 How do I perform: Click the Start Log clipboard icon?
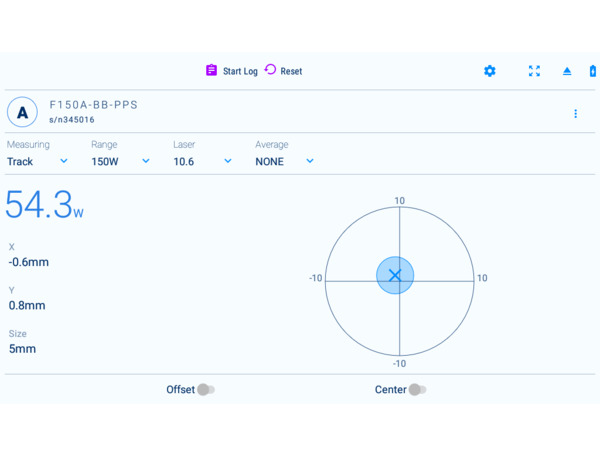coord(211,71)
